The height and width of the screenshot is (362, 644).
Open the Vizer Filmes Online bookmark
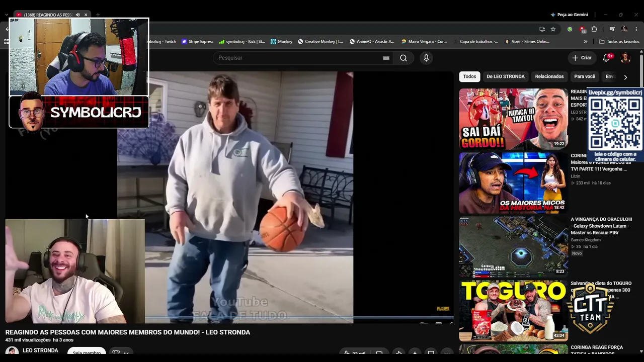click(527, 42)
